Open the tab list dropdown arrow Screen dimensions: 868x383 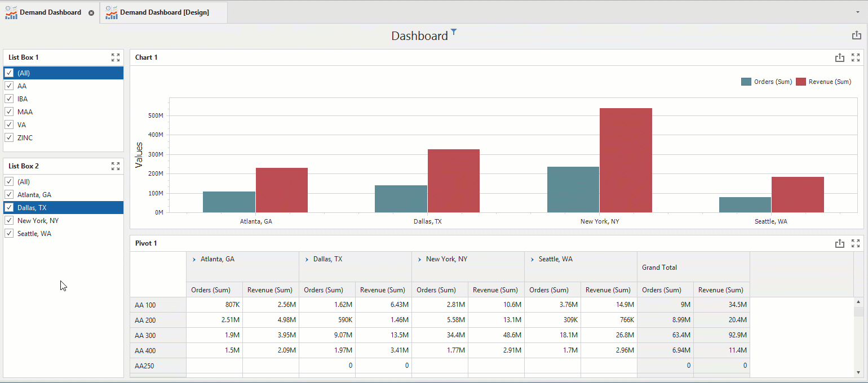(858, 12)
